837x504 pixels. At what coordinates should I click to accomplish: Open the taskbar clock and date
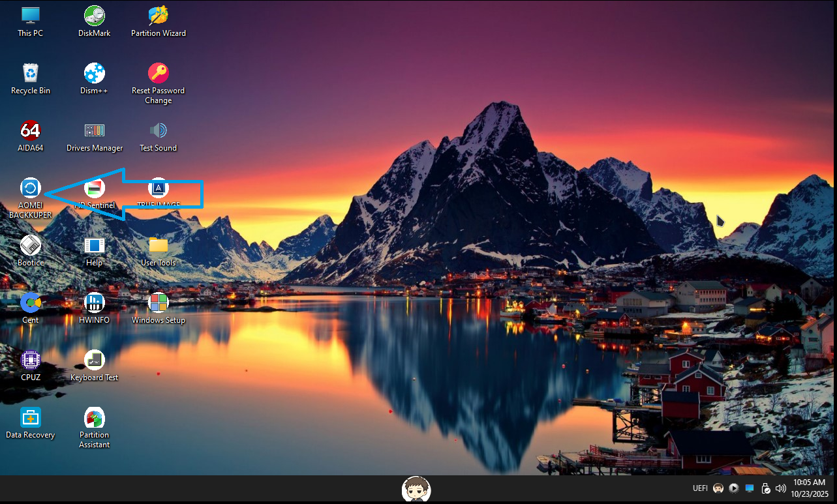809,488
